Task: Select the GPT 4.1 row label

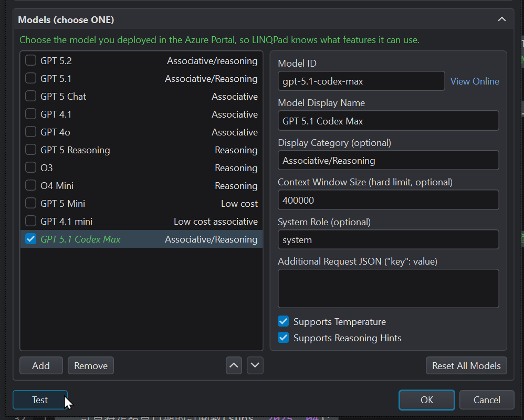Action: coord(56,114)
